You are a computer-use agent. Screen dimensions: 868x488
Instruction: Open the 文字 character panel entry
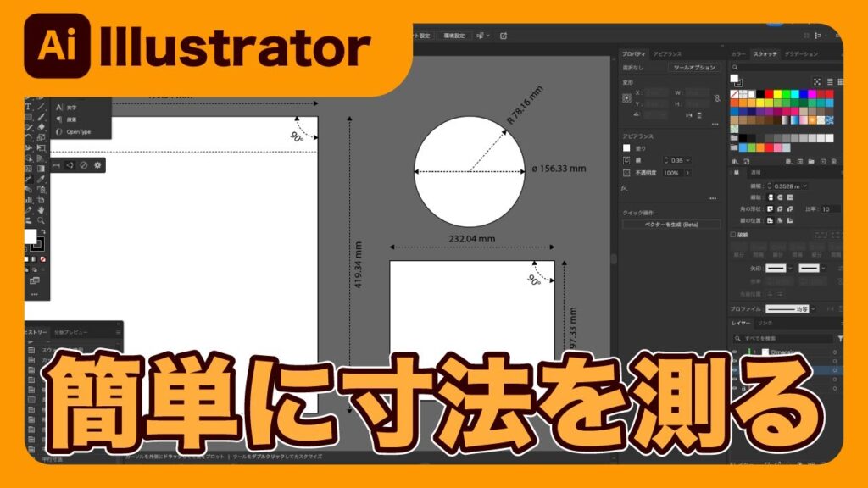[x=66, y=108]
